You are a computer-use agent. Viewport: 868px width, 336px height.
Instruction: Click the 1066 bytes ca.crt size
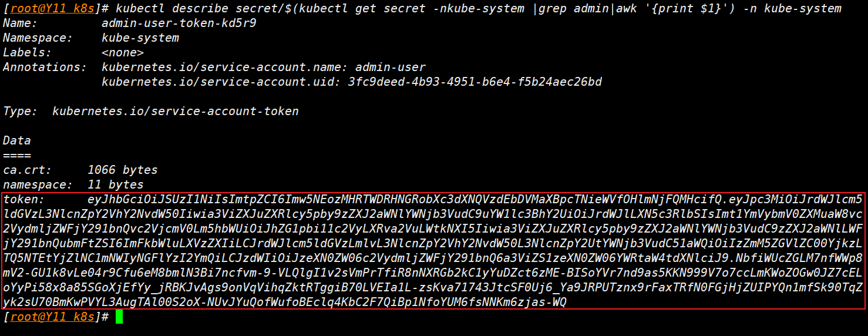point(122,170)
